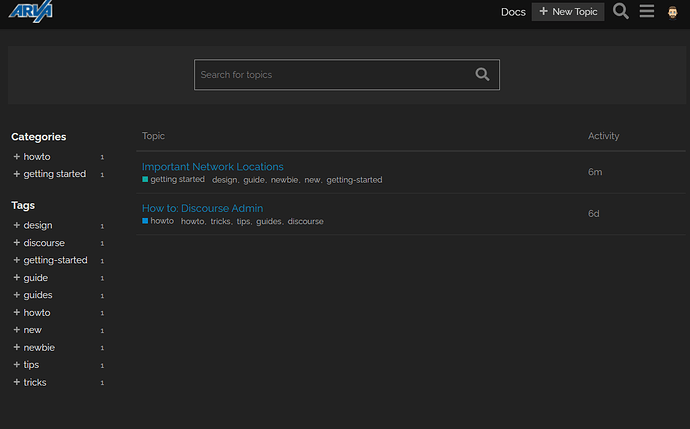Filter by newbie tag in sidebar
690x429 pixels.
[39, 347]
